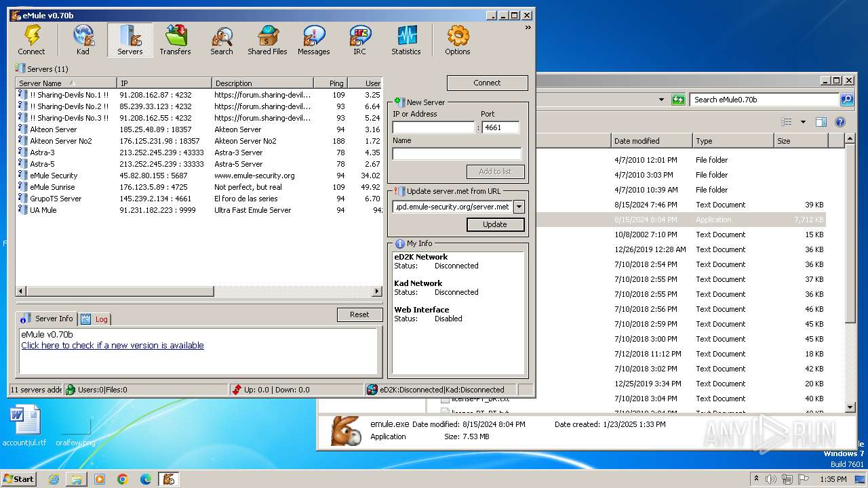Open Explorer help question mark icon
868x488 pixels.
click(x=840, y=123)
